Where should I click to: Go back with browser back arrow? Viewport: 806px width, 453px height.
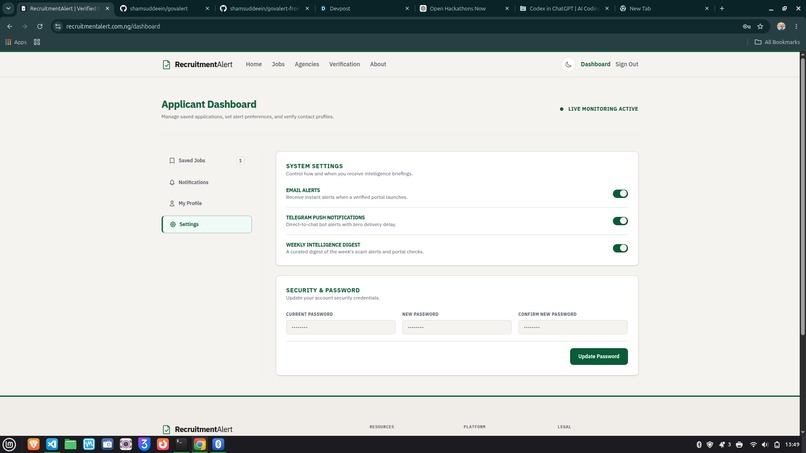click(10, 26)
